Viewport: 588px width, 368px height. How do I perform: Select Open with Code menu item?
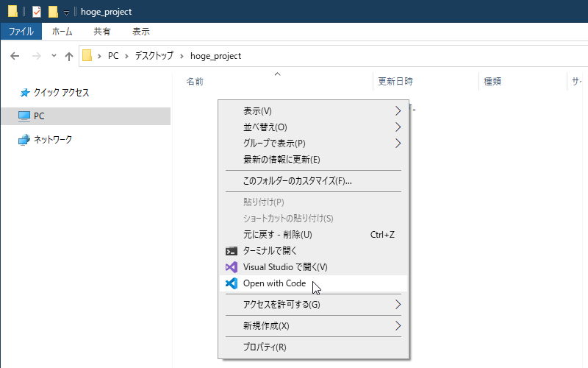pos(314,283)
